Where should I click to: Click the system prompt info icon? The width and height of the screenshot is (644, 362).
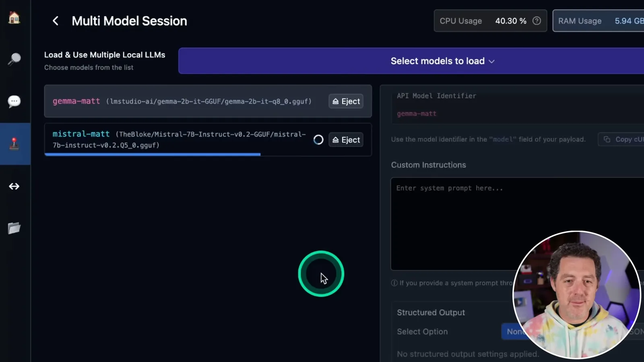pyautogui.click(x=394, y=283)
